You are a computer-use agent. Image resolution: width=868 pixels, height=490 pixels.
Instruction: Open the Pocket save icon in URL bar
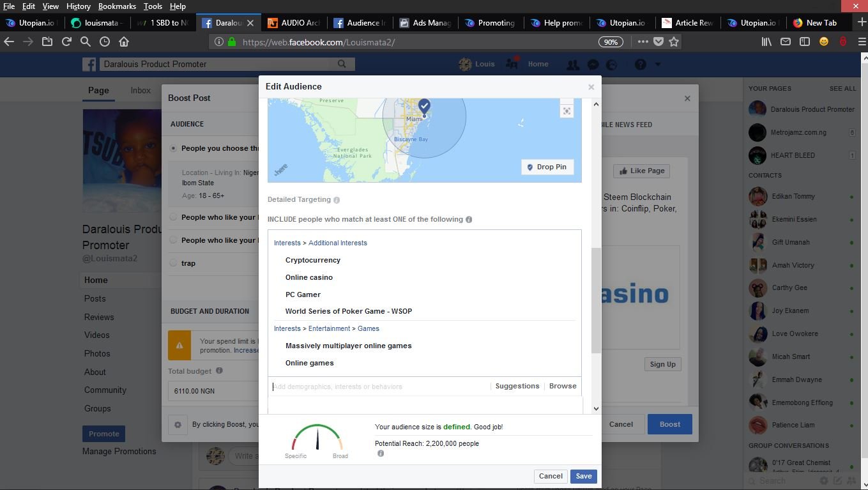(x=659, y=42)
